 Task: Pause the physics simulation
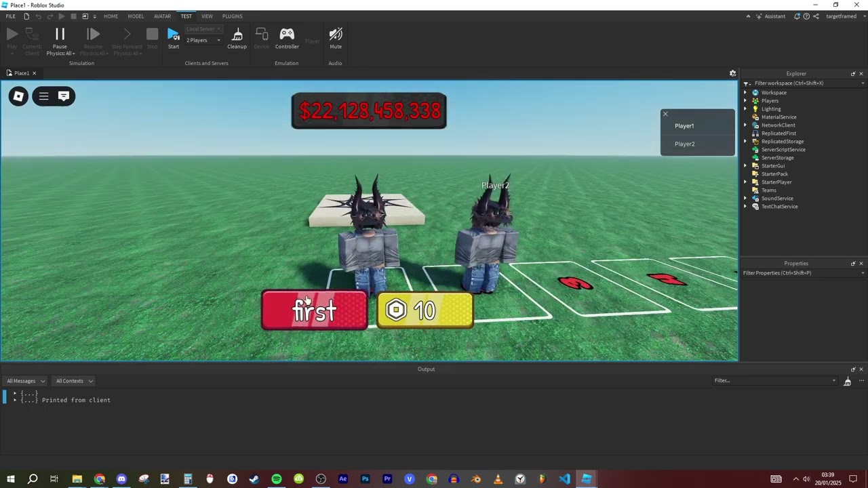coord(60,34)
